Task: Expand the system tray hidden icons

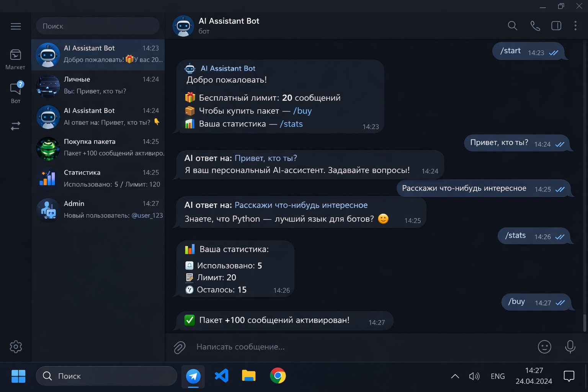Action: (x=455, y=376)
